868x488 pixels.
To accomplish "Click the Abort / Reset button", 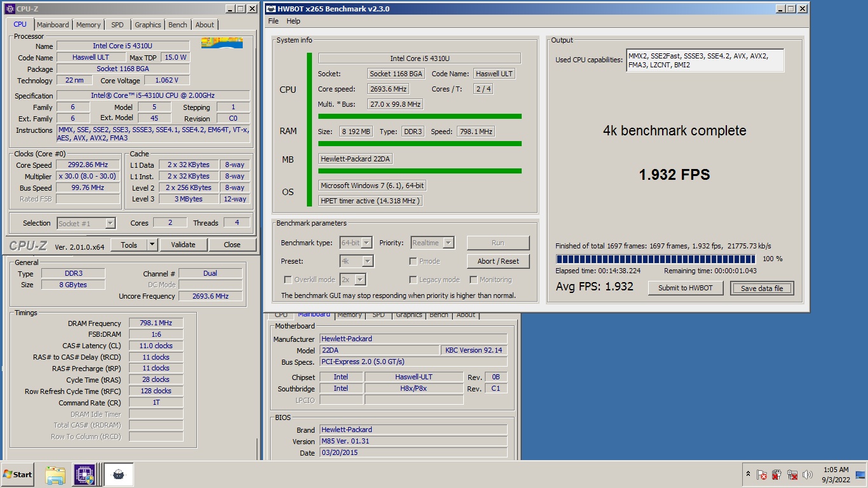I will coord(498,261).
